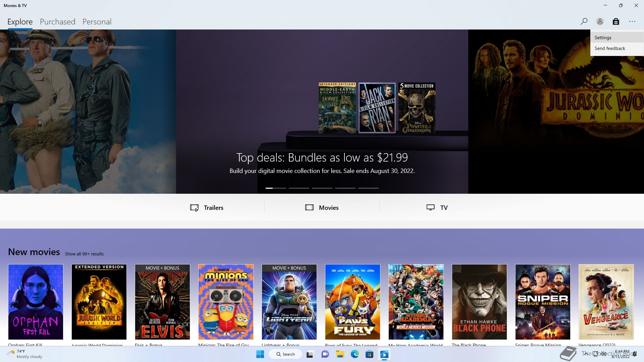This screenshot has width=644, height=362.
Task: Select first carousel page indicator
Action: click(x=276, y=188)
